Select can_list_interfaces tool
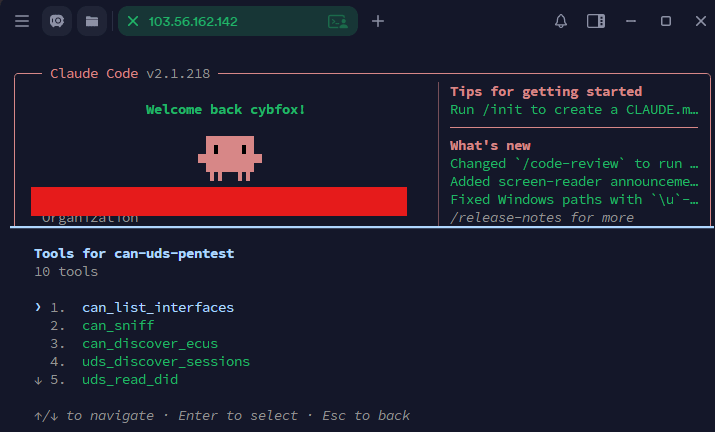This screenshot has width=715, height=432. (158, 307)
